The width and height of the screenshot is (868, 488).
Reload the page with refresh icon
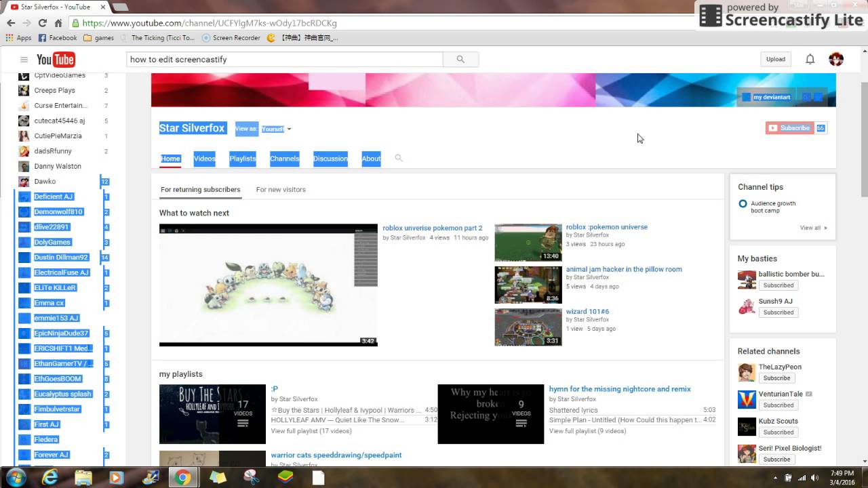pyautogui.click(x=42, y=22)
